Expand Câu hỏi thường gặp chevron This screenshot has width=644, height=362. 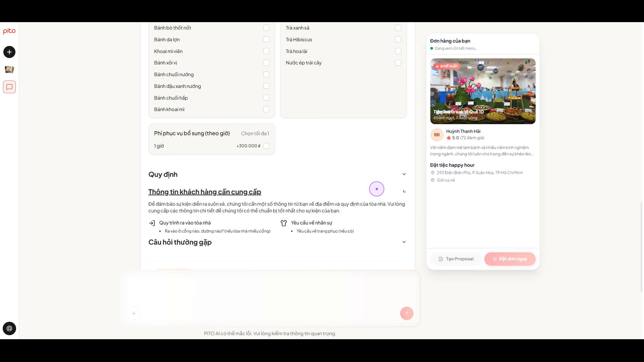[x=404, y=242]
